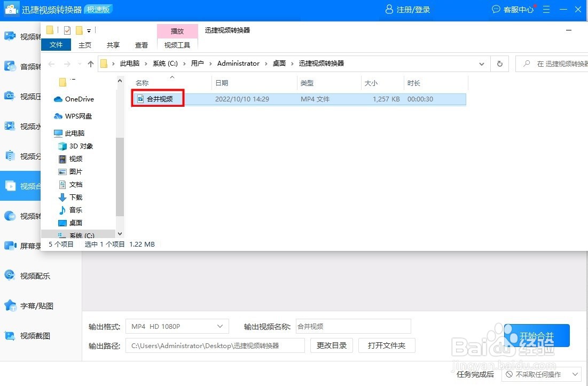Open the hamburger menu in title bar
Screen dimensions: 588x386
(546, 10)
